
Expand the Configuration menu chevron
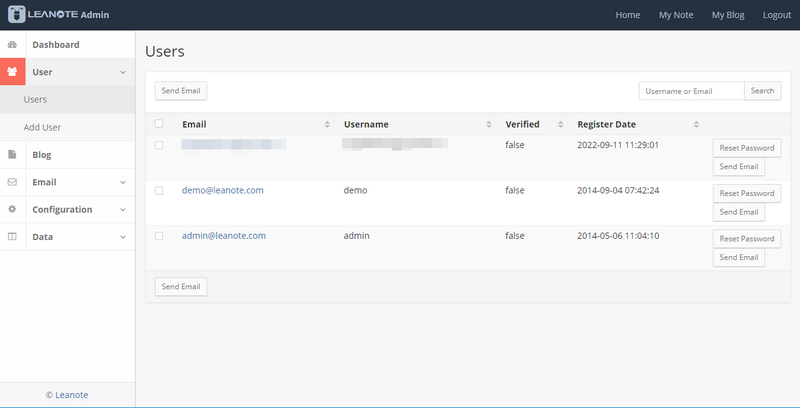[x=123, y=210]
